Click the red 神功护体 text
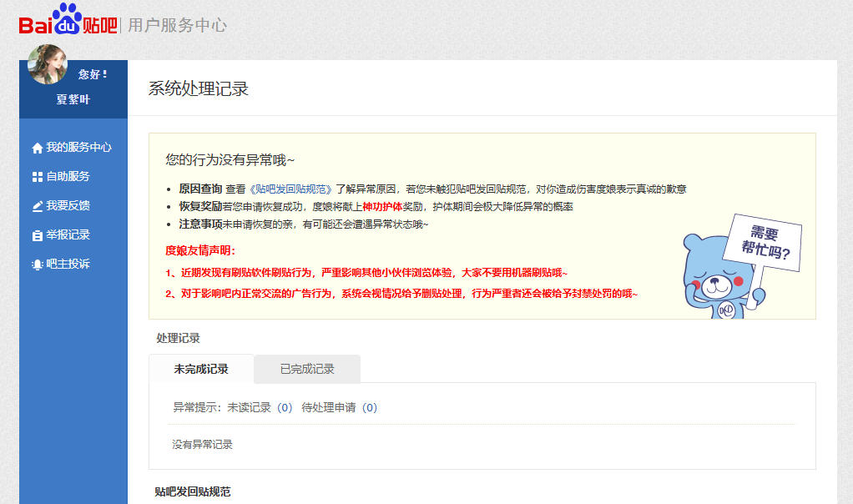853x504 pixels. [x=382, y=206]
